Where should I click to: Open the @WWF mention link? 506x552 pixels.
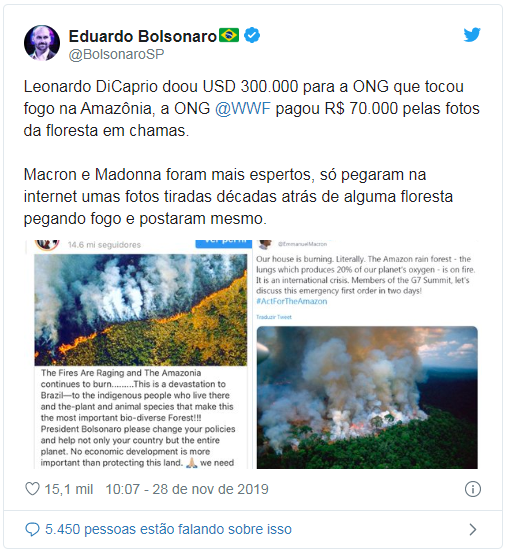pyautogui.click(x=243, y=108)
